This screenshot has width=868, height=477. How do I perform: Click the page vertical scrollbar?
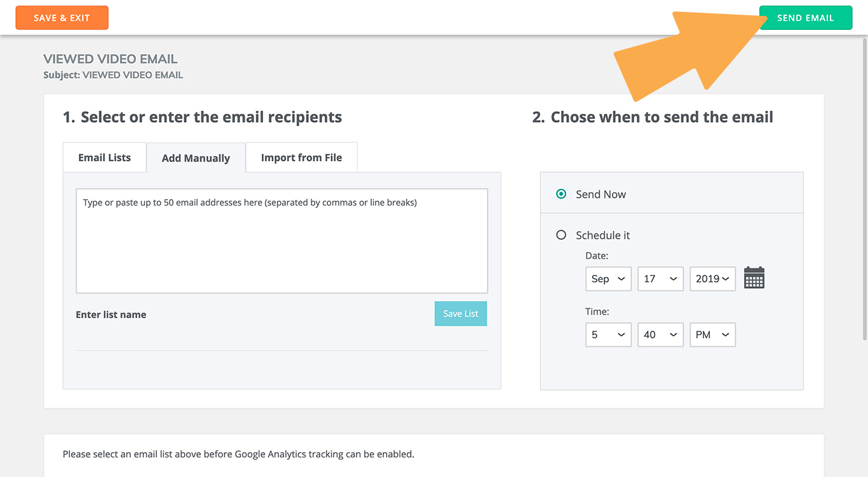(x=863, y=191)
